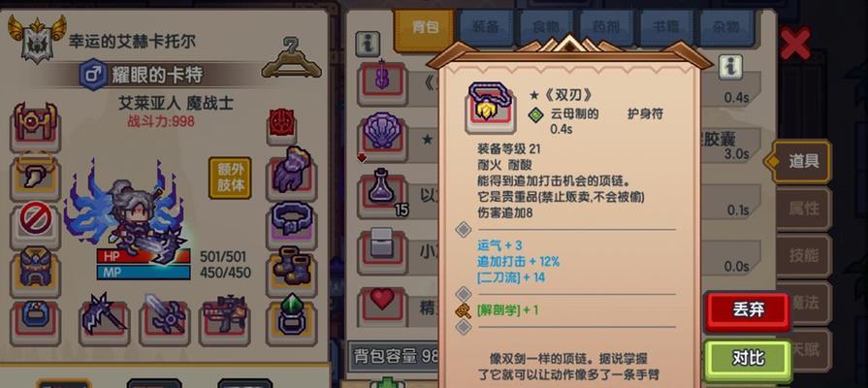
Task: Click the 额外肢体 toggle button
Action: point(230,178)
